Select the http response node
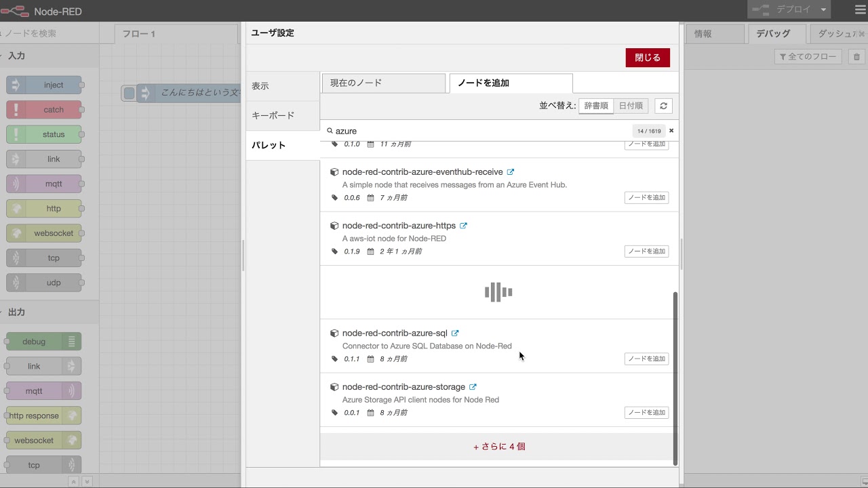868x488 pixels. coord(44,415)
